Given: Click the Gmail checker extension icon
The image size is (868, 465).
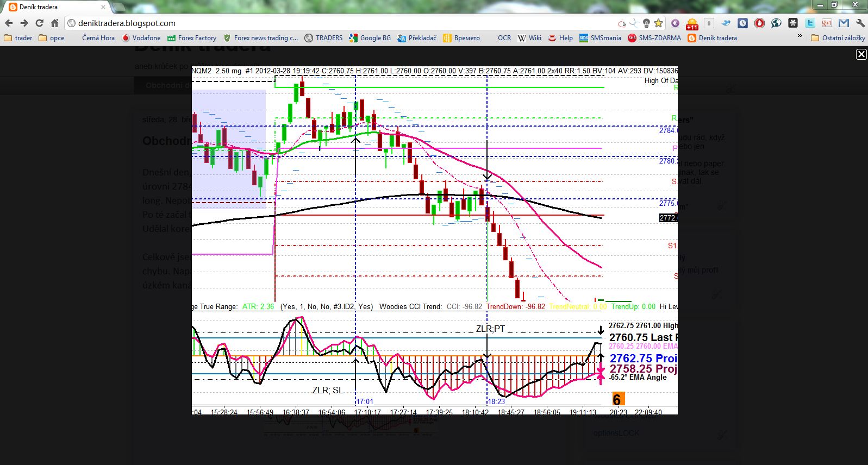Looking at the screenshot, I should click(x=844, y=23).
